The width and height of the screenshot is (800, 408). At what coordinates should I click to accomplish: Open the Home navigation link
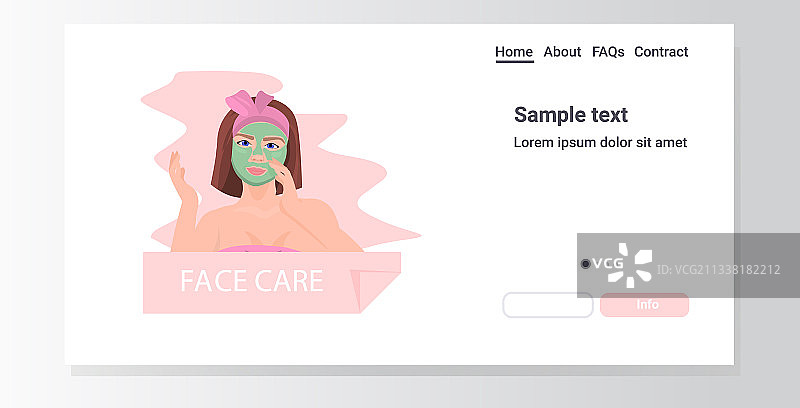click(514, 52)
